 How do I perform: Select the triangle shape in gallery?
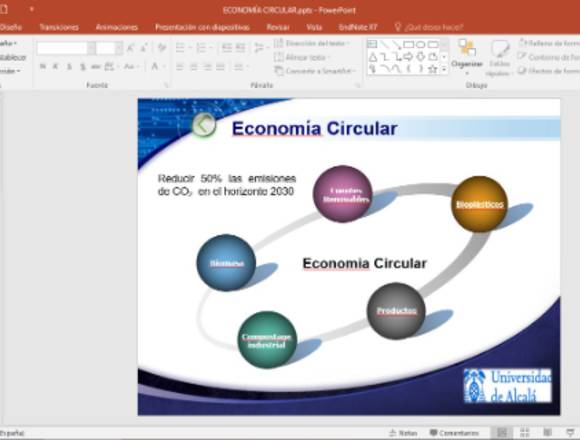pos(373,57)
